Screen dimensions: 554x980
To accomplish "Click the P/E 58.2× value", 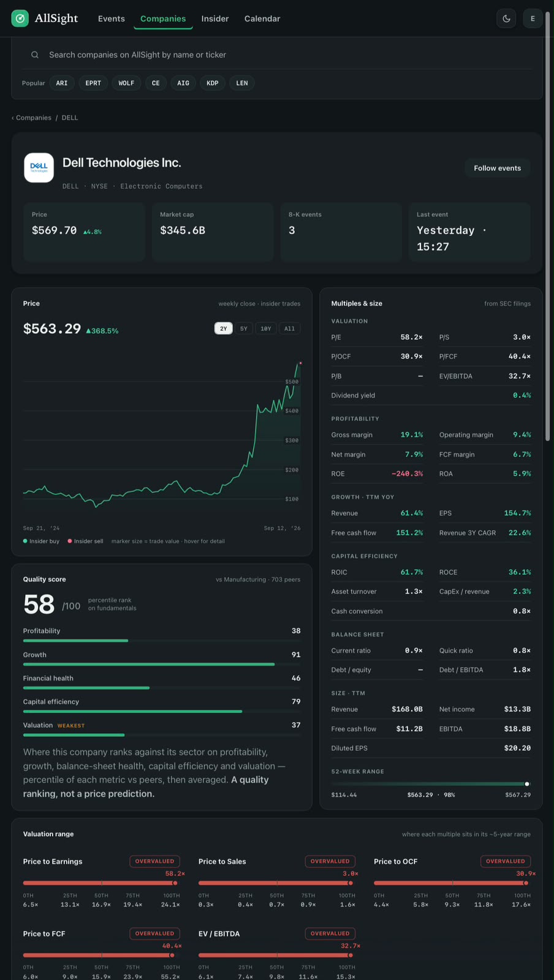I will click(x=411, y=337).
